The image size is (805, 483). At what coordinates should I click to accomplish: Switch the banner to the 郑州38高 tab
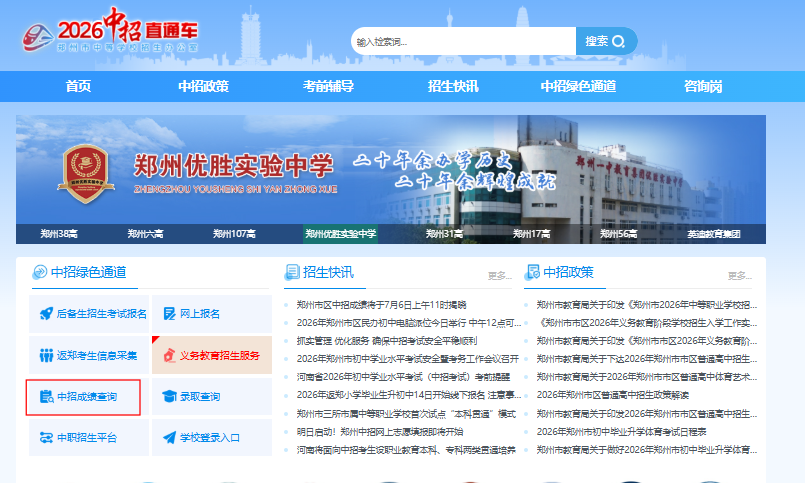point(59,234)
